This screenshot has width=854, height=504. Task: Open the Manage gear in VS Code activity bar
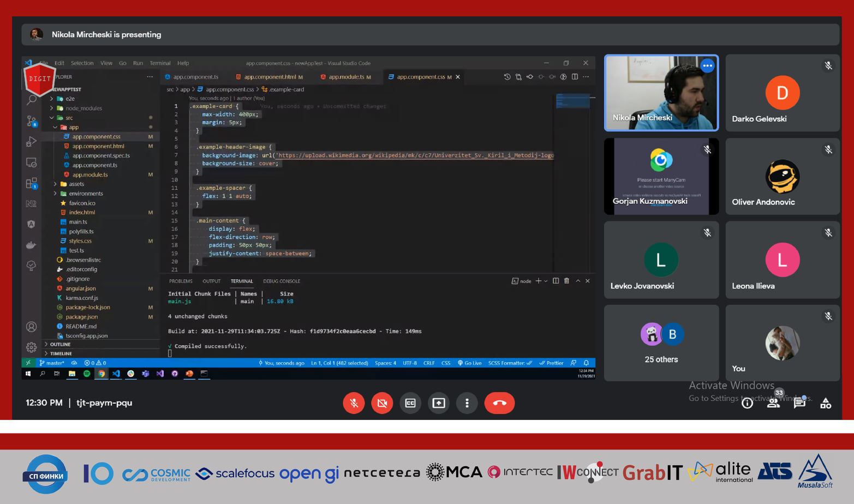tap(32, 347)
